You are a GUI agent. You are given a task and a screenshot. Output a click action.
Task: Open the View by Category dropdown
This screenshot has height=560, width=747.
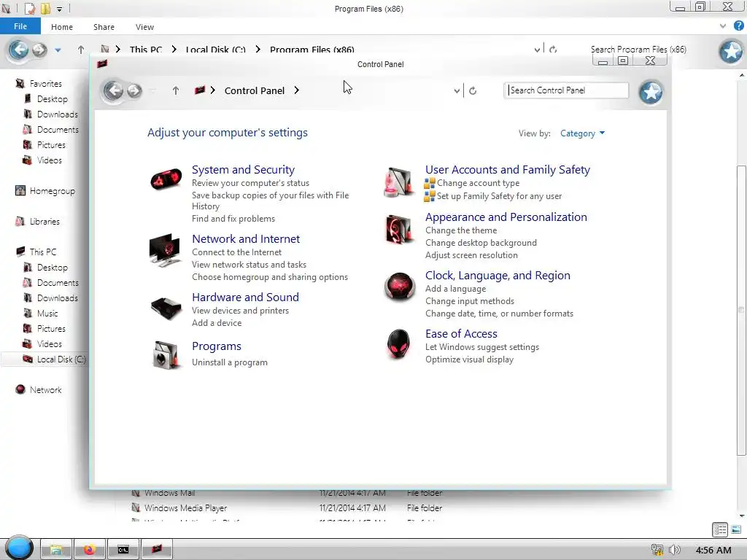click(x=582, y=133)
